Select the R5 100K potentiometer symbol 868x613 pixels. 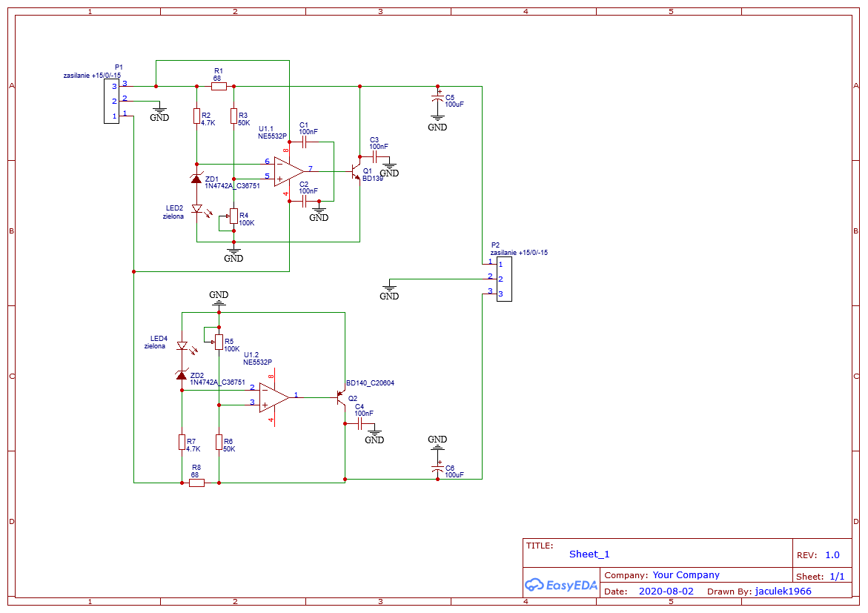coord(219,342)
